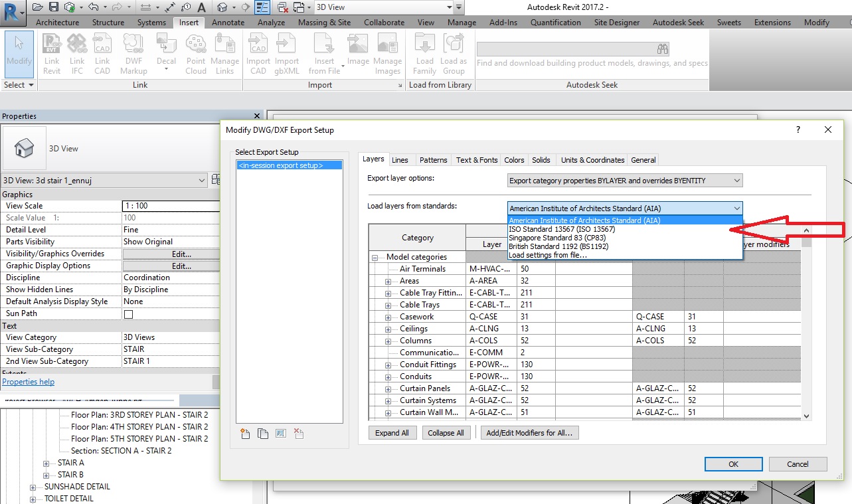This screenshot has height=504, width=852.
Task: Click the Autodesk Seek search field
Action: (x=571, y=48)
